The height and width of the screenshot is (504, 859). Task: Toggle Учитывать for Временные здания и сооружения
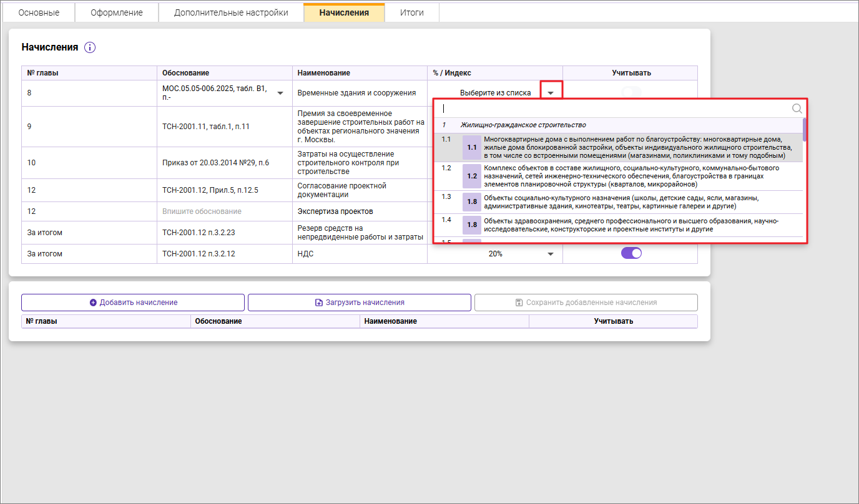click(631, 92)
